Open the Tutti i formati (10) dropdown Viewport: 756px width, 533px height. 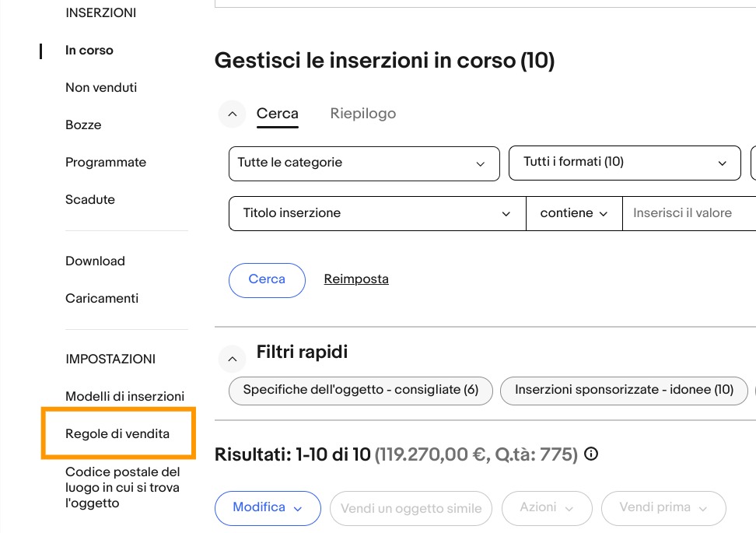625,163
